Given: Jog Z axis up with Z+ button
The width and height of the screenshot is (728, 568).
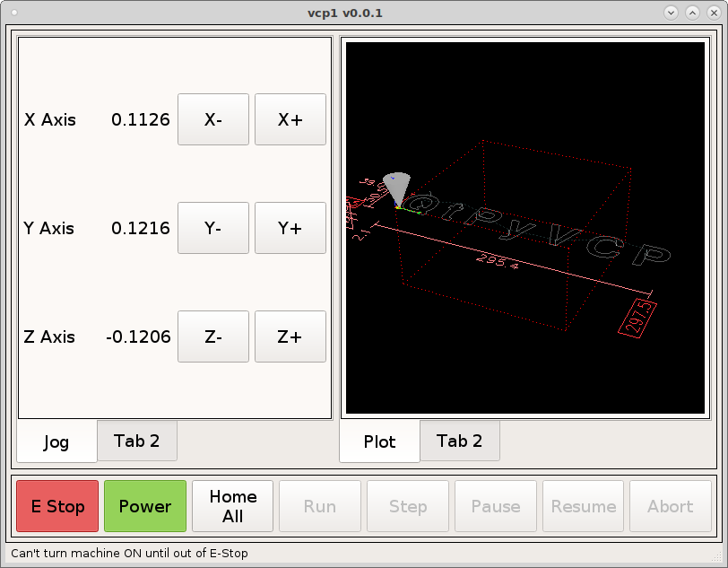Looking at the screenshot, I should tap(290, 336).
